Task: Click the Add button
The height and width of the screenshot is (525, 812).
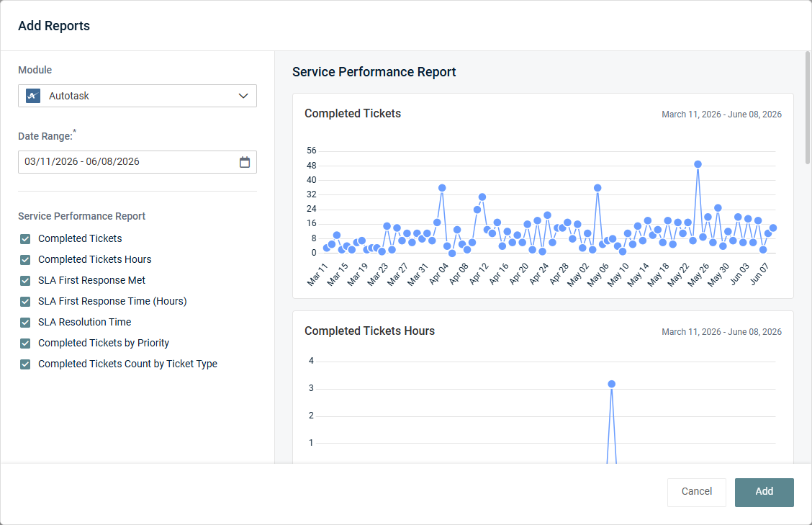Action: point(764,492)
